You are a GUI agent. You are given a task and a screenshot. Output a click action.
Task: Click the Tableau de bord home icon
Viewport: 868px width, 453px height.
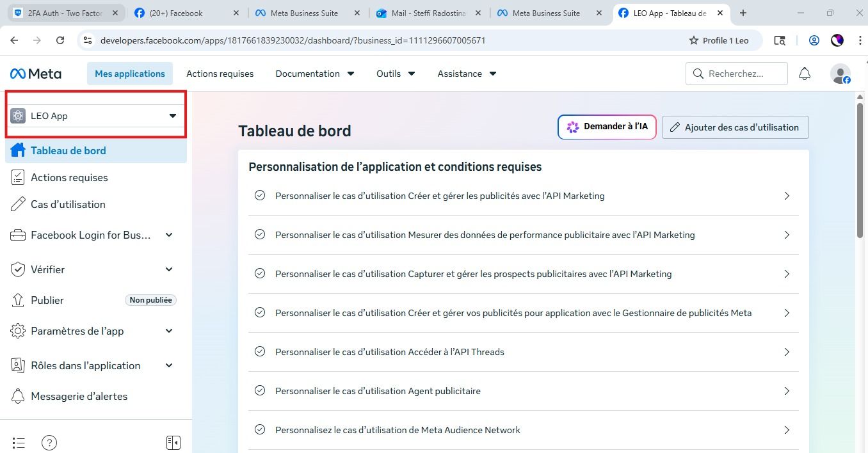(18, 150)
